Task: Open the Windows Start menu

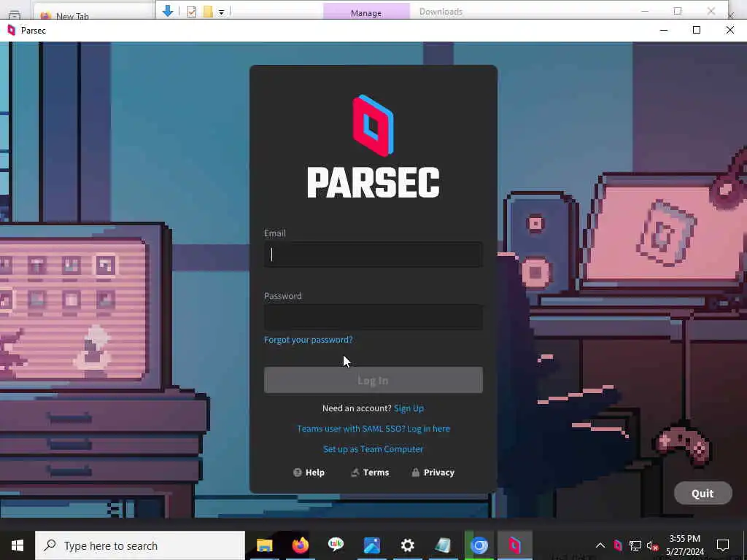Action: [18, 545]
